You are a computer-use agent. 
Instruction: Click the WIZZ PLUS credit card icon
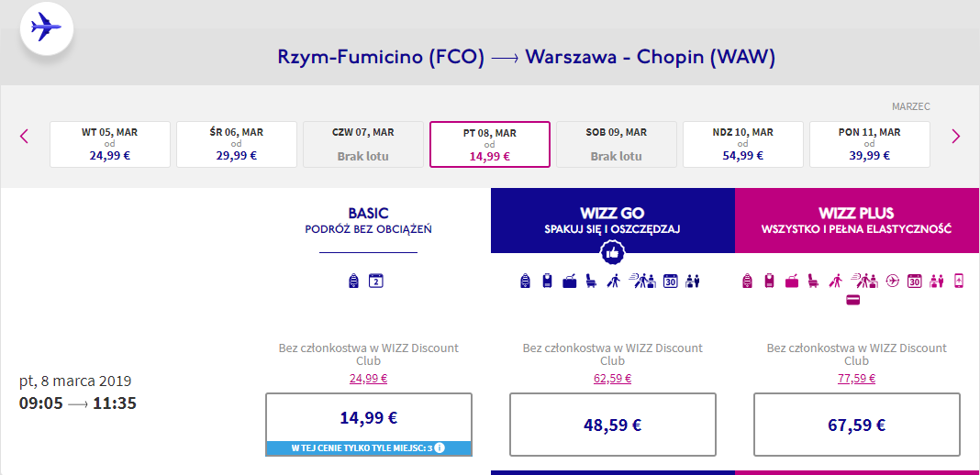[852, 300]
